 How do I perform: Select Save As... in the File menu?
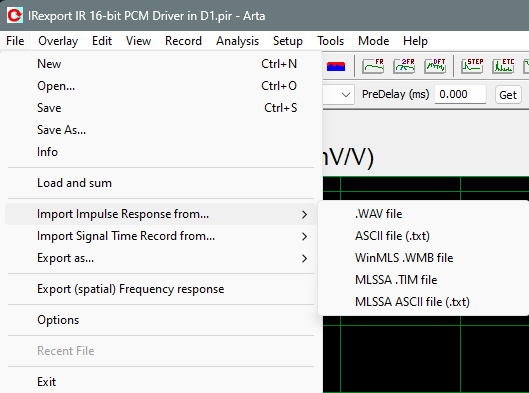pyautogui.click(x=161, y=130)
